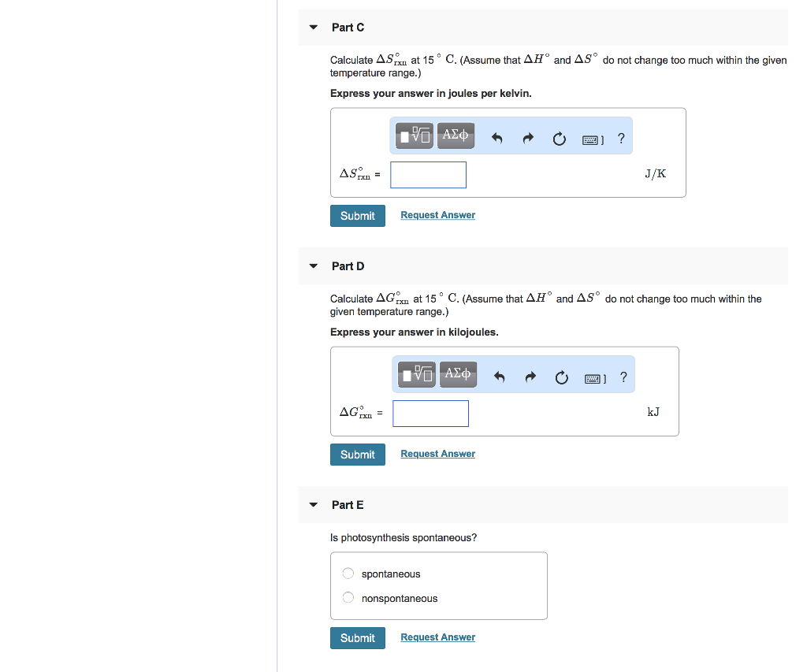Screen dimensions: 807x672
Task: Open Greek symbols menu in Part C
Action: pyautogui.click(x=456, y=136)
